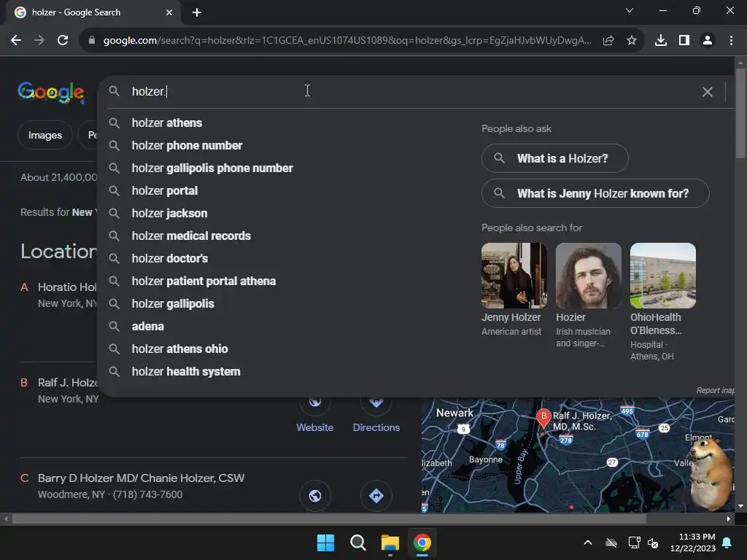Select suggestion holzer gallipolis phone number

point(212,168)
